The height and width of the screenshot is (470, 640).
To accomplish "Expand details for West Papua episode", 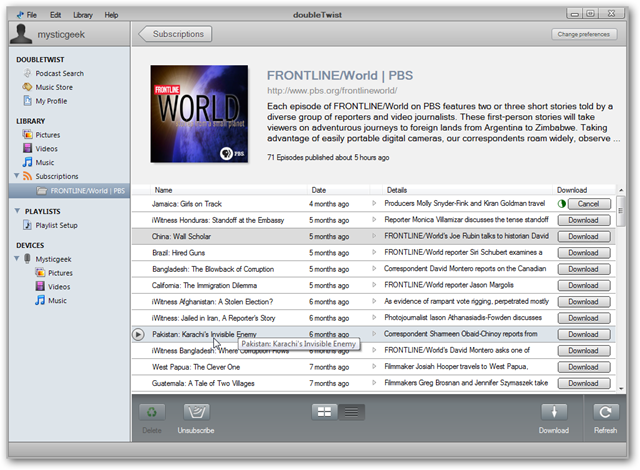I will tap(374, 366).
